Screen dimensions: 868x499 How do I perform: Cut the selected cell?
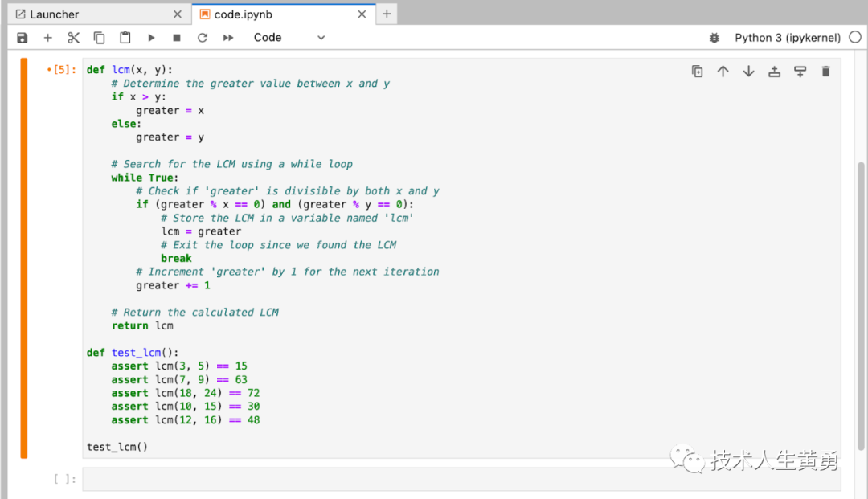[x=72, y=37]
